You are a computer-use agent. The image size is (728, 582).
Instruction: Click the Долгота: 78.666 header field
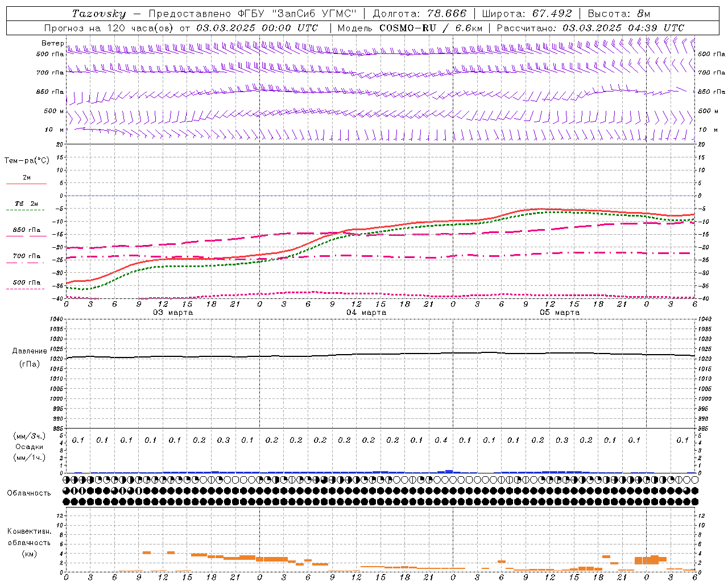click(419, 14)
